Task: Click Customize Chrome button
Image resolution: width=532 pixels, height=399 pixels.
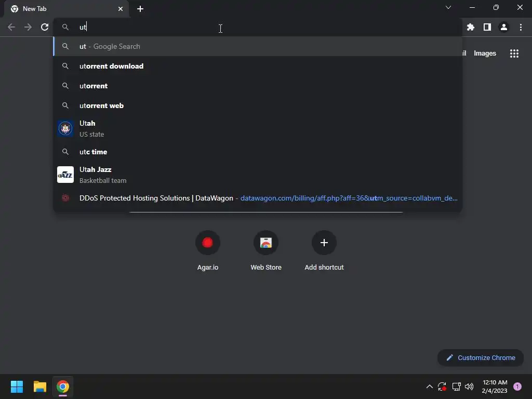Action: 481,357
